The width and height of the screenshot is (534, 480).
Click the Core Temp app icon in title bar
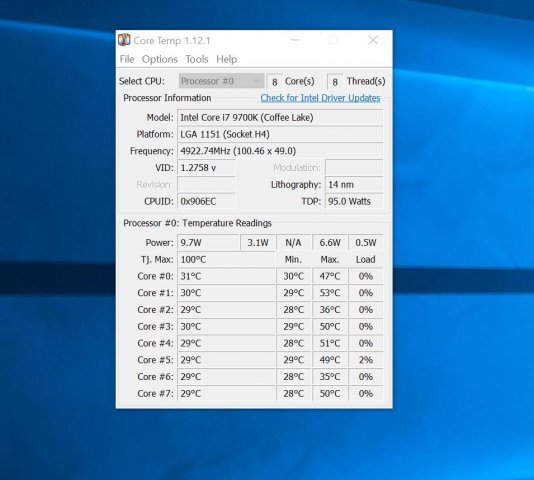click(x=124, y=40)
